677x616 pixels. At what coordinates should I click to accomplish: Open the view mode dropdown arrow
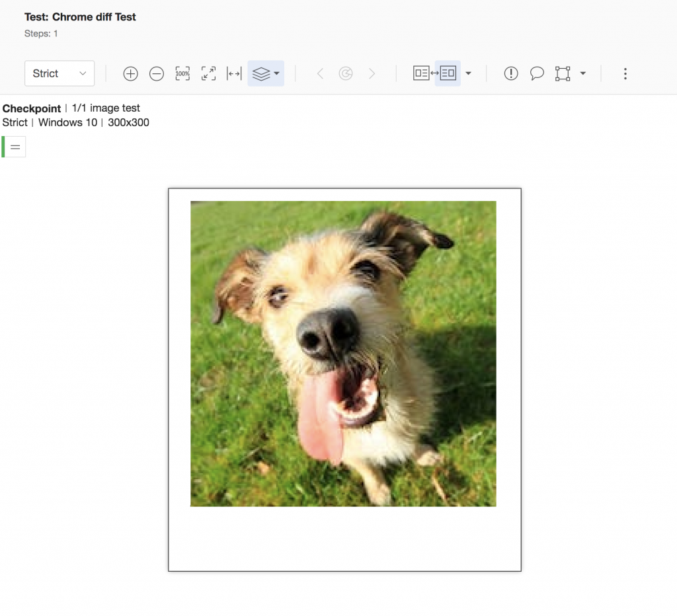468,73
